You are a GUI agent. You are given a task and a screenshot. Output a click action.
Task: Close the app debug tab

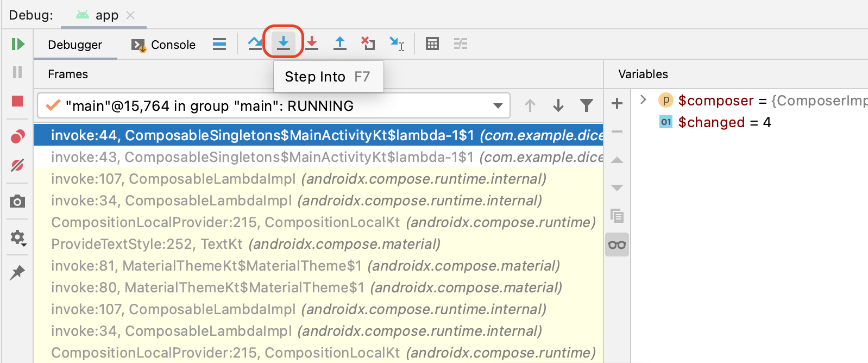coord(130,15)
